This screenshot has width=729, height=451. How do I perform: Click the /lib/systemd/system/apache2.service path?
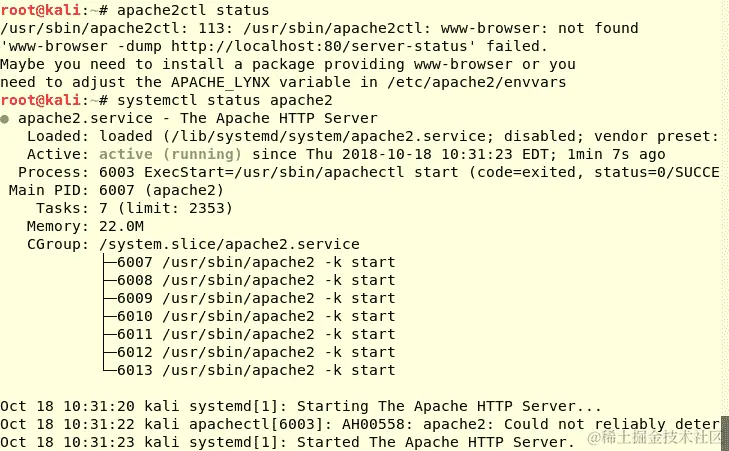coord(330,136)
